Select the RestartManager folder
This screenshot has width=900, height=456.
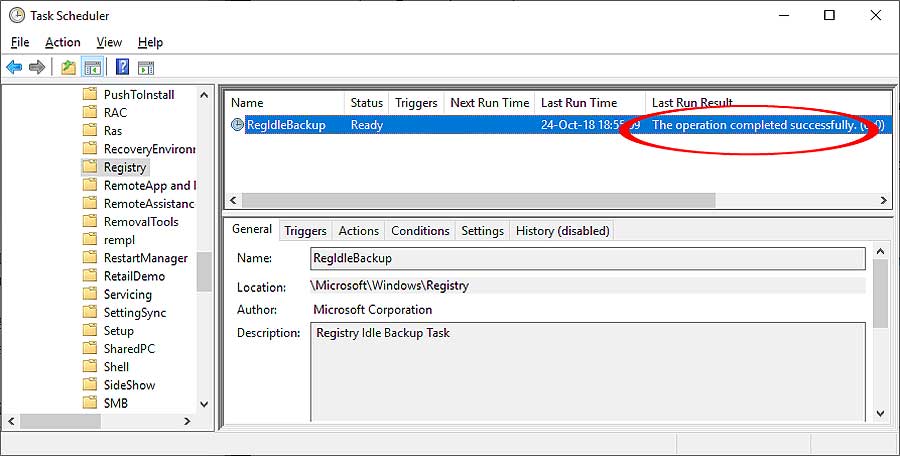[x=146, y=258]
